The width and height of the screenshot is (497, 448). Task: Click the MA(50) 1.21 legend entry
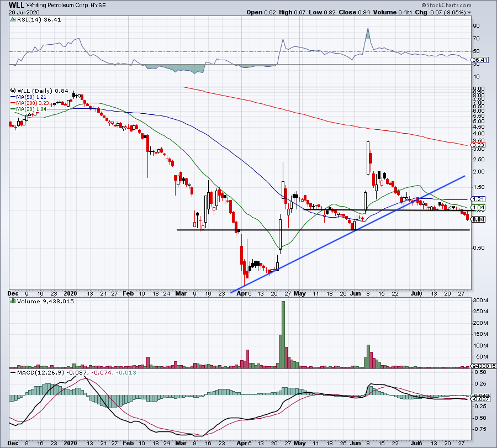coord(29,97)
